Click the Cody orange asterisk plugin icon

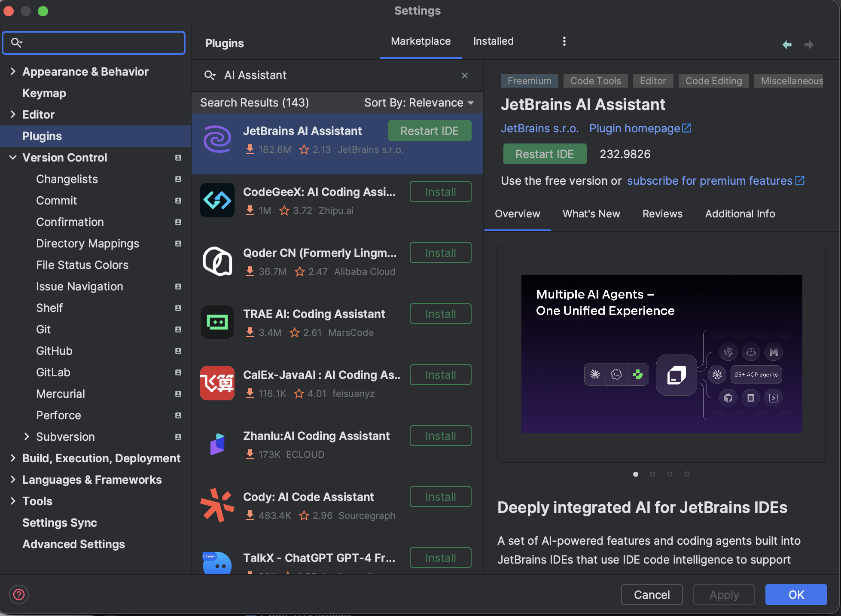(217, 505)
